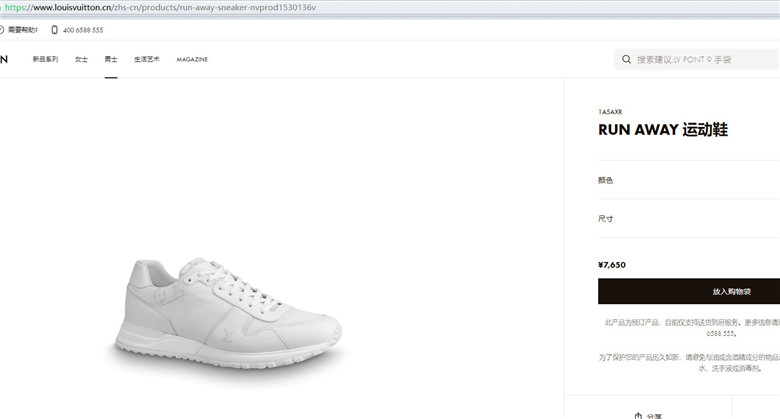Open the 新品系列 menu

45,59
